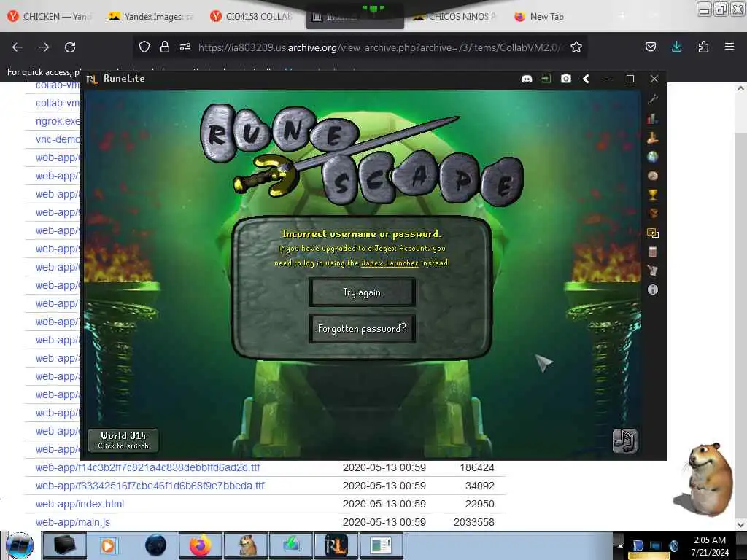
Task: Open the tracking protection shield icon
Action: tap(144, 47)
